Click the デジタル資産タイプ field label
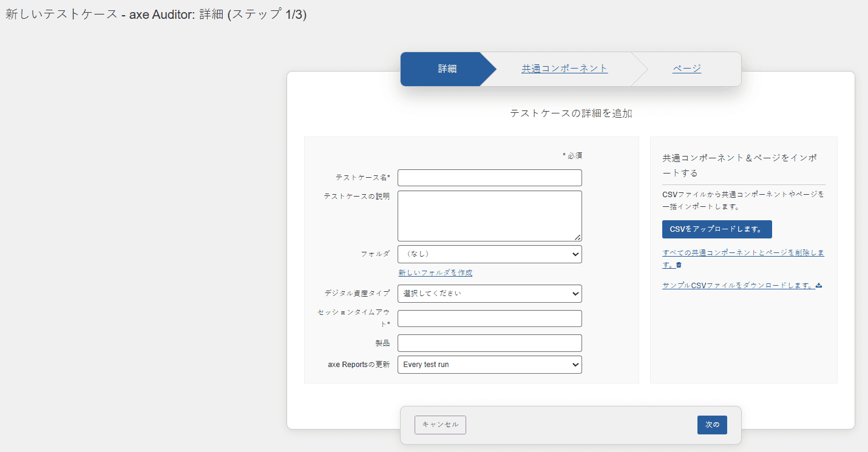 357,294
